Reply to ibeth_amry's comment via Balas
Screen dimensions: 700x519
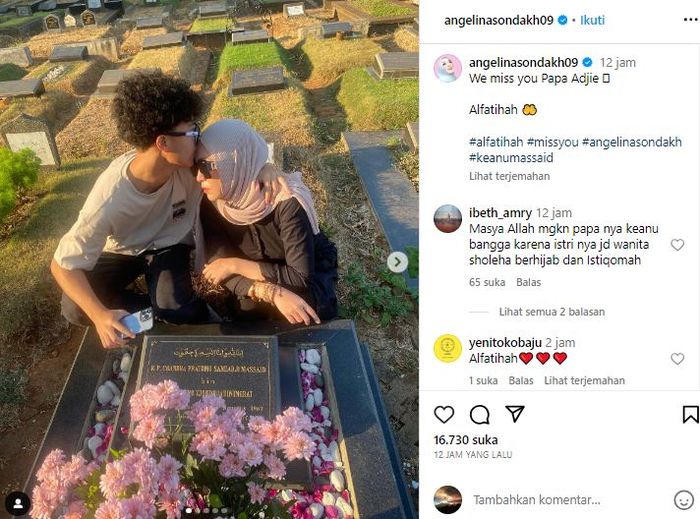pyautogui.click(x=529, y=282)
